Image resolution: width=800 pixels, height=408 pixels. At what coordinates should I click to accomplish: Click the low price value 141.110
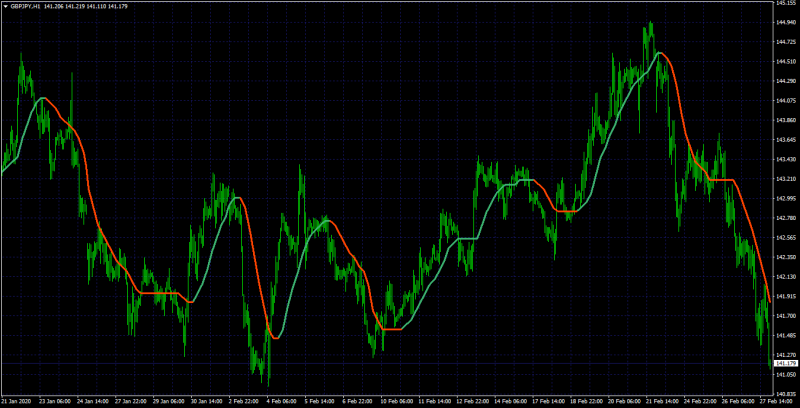pyautogui.click(x=96, y=6)
